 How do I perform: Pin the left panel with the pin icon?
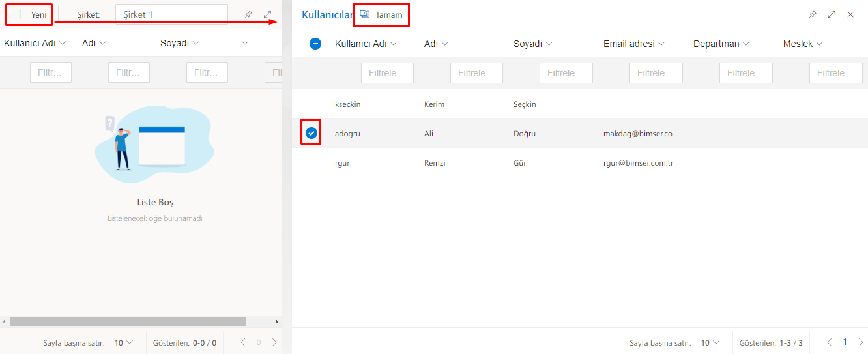coord(248,14)
